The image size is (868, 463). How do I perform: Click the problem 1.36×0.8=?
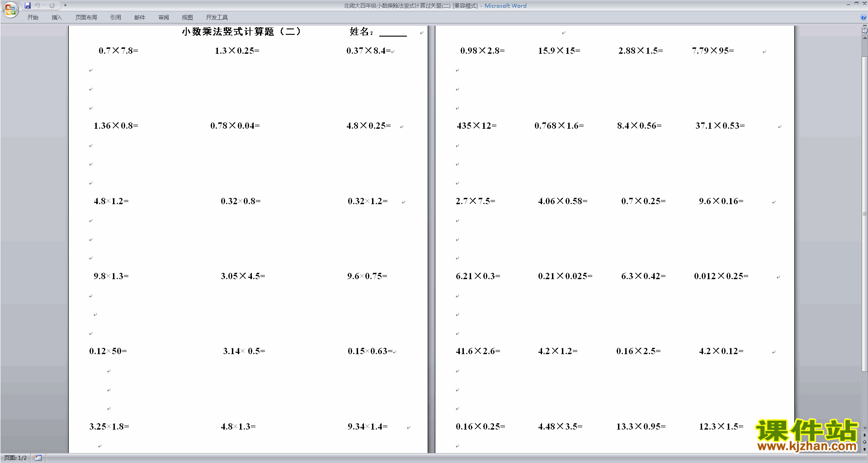click(116, 126)
